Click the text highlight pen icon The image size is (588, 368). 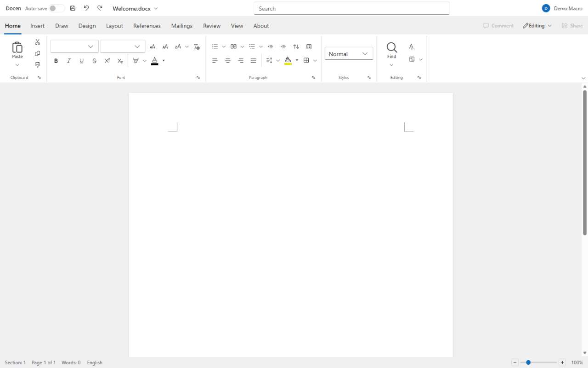point(136,61)
